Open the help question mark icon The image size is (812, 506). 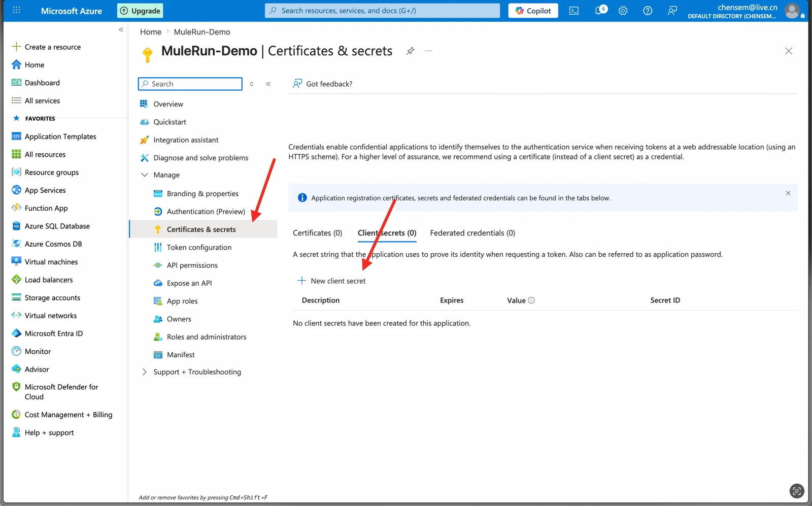648,11
